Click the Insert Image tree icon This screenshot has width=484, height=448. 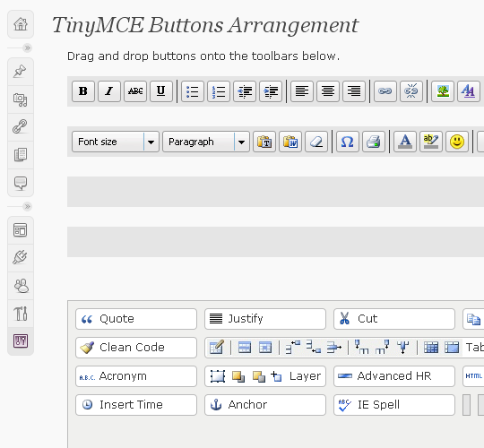click(x=443, y=91)
